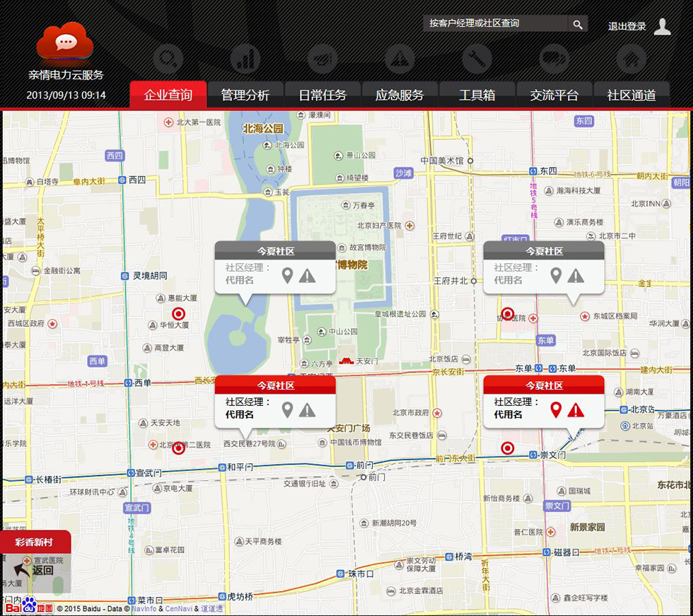Click the 金融街公寓 map label
693x616 pixels.
pos(62,270)
